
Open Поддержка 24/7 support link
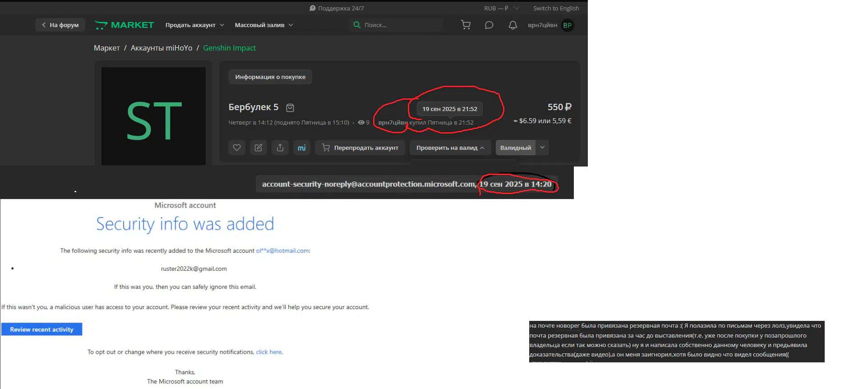coord(337,8)
